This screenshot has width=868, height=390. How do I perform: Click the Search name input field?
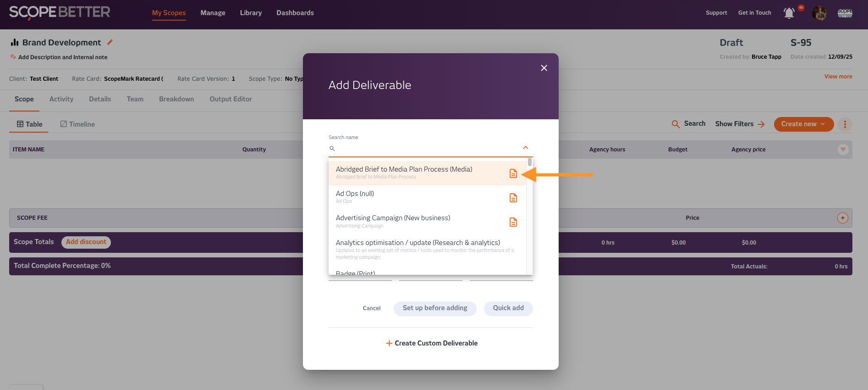tap(426, 149)
